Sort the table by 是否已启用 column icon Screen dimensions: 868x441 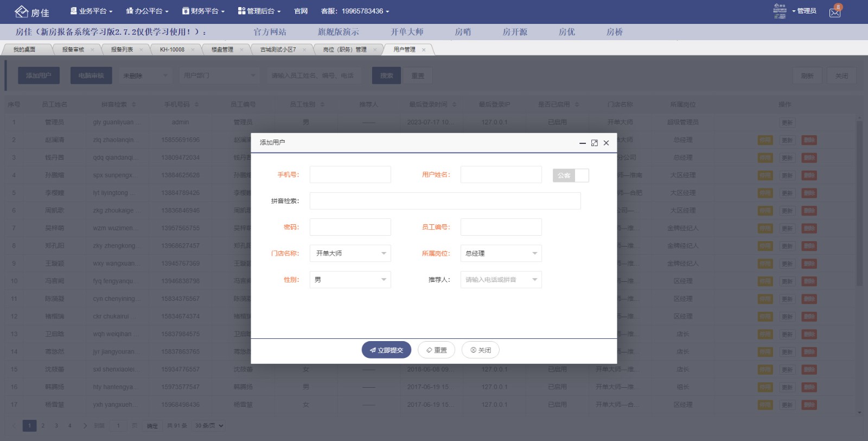click(x=577, y=104)
